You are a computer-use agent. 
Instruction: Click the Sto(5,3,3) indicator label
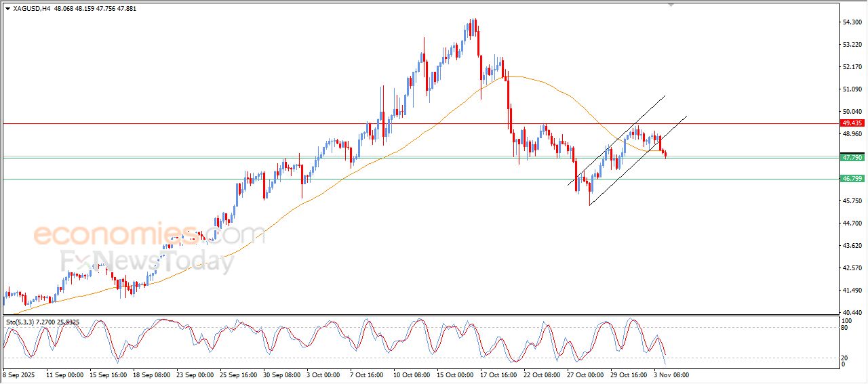(x=22, y=322)
